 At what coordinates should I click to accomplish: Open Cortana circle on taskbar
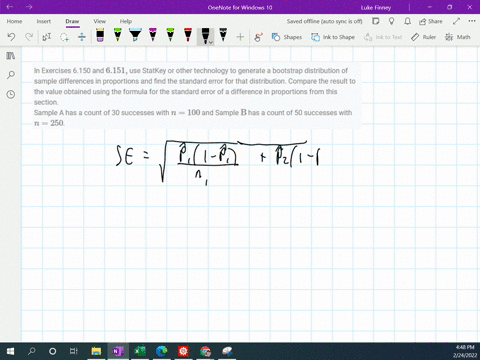(52, 351)
